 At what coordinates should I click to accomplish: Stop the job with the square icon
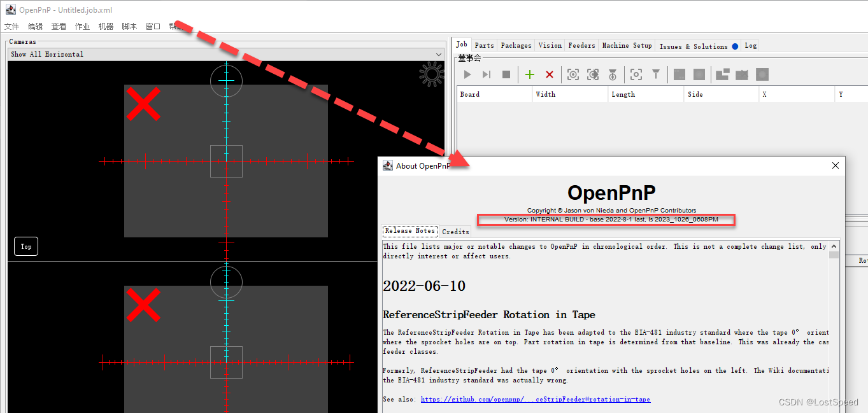[506, 74]
